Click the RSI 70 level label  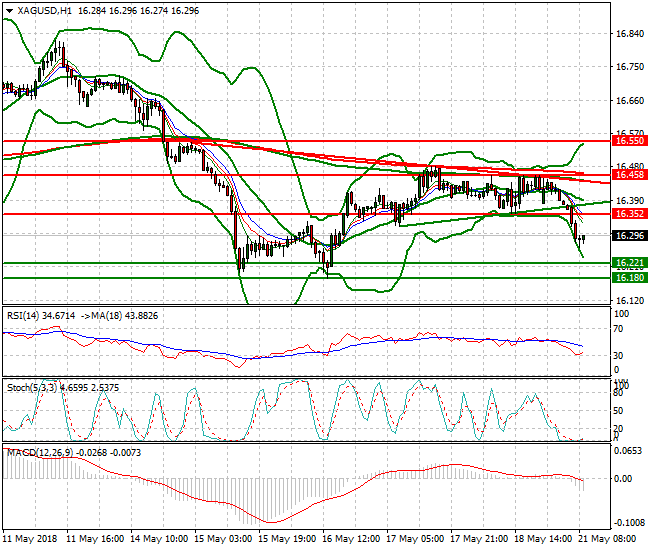[x=618, y=329]
